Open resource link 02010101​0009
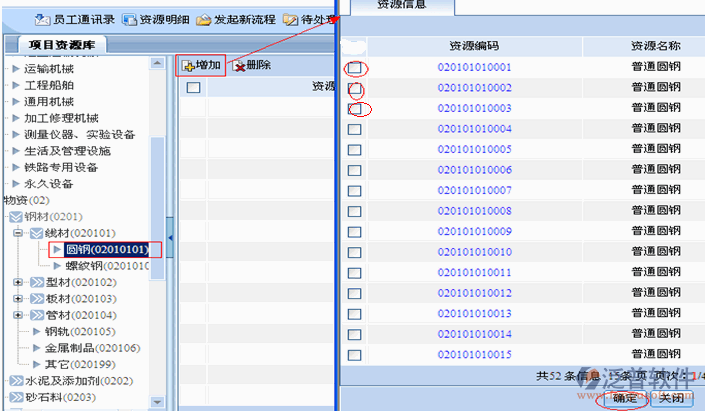This screenshot has width=705, height=411. coord(474,232)
